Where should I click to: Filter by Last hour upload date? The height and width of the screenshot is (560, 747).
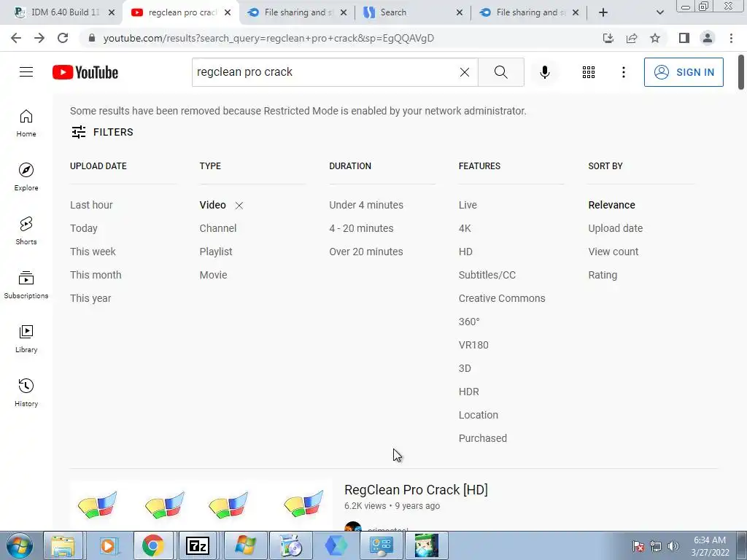(91, 205)
